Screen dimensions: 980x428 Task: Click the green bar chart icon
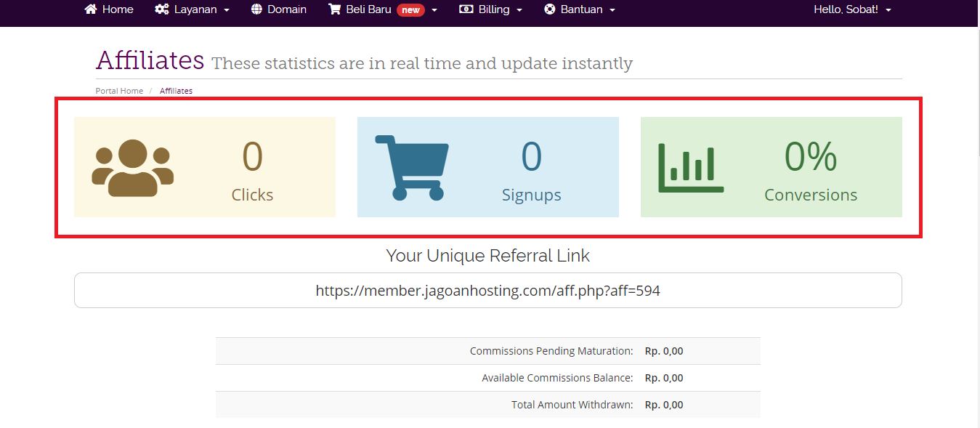(x=691, y=168)
